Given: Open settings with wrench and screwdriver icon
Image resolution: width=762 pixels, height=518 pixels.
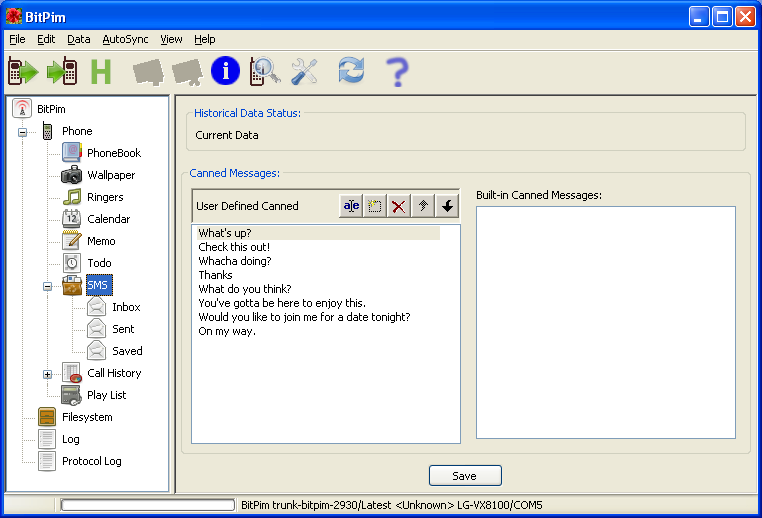Looking at the screenshot, I should (x=305, y=72).
